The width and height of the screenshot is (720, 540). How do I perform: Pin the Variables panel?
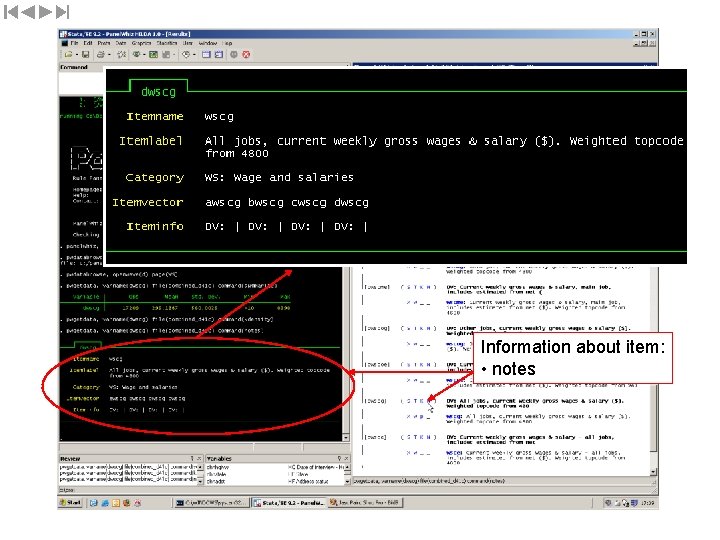pos(339,458)
